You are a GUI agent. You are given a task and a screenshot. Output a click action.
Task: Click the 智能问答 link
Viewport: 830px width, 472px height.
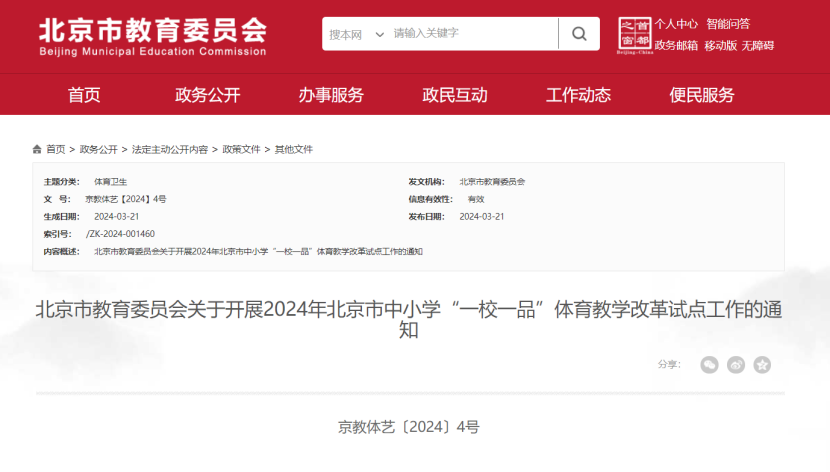[x=727, y=24]
